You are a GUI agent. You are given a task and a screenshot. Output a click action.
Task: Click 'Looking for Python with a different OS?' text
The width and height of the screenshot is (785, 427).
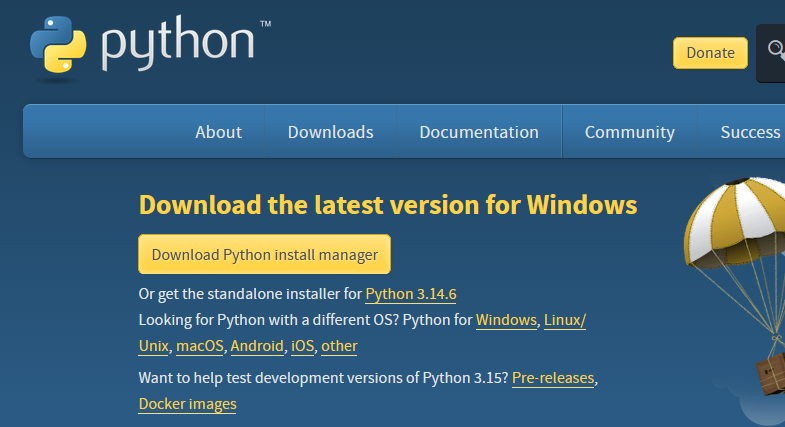[x=268, y=320]
